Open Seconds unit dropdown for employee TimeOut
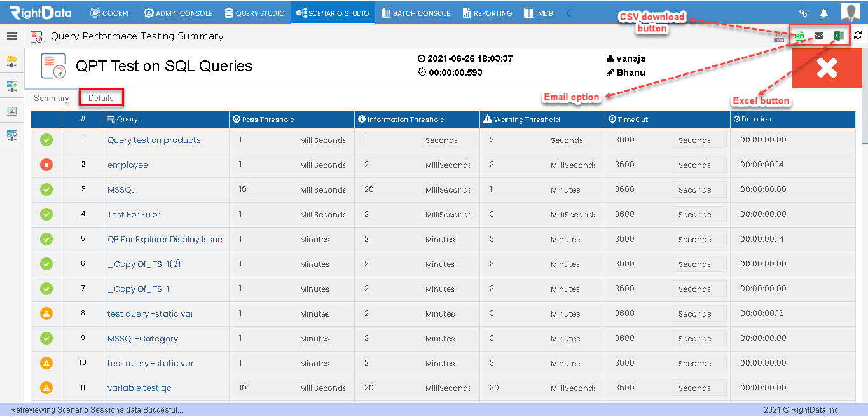 (x=699, y=165)
